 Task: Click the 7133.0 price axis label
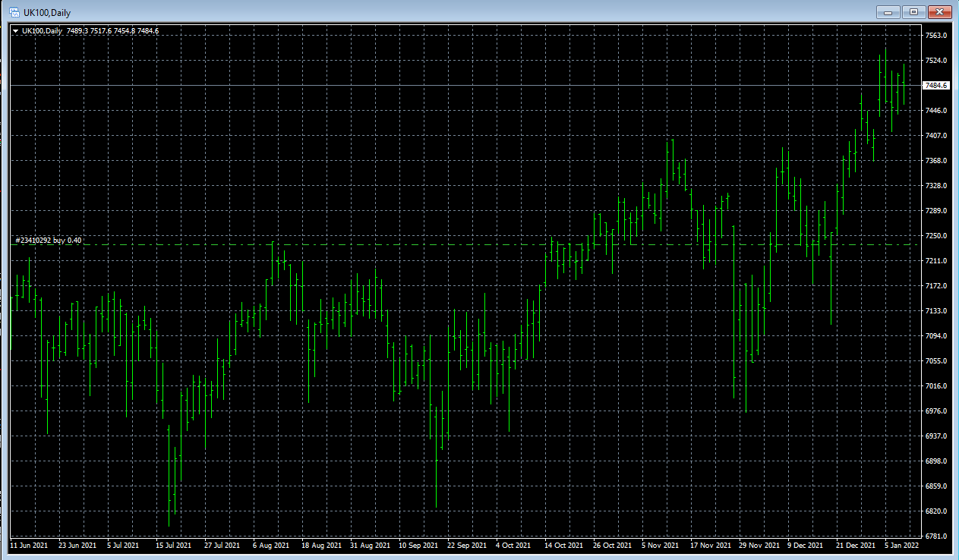936,311
